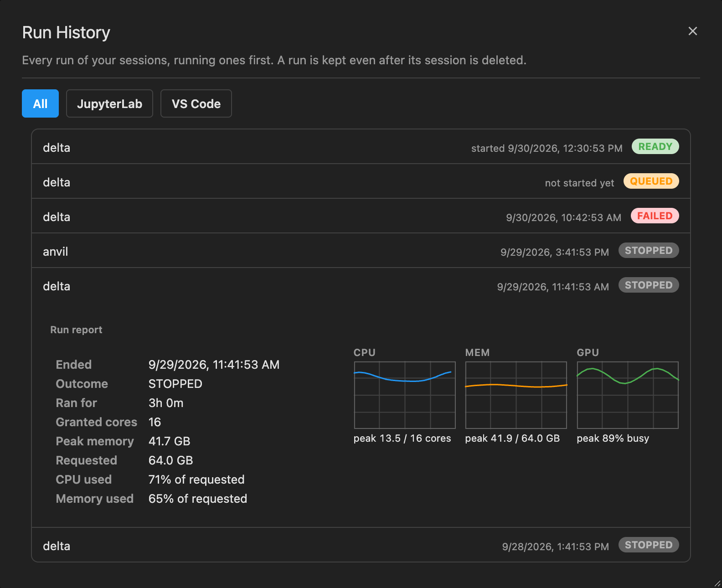Image resolution: width=722 pixels, height=588 pixels.
Task: Click the Requested value '64.0 GB'
Action: 170,460
